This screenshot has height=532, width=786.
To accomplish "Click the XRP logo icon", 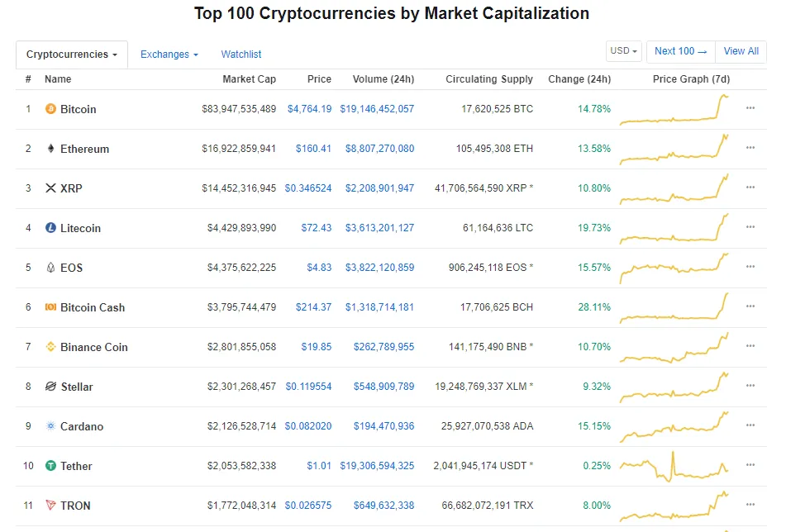I will (50, 188).
